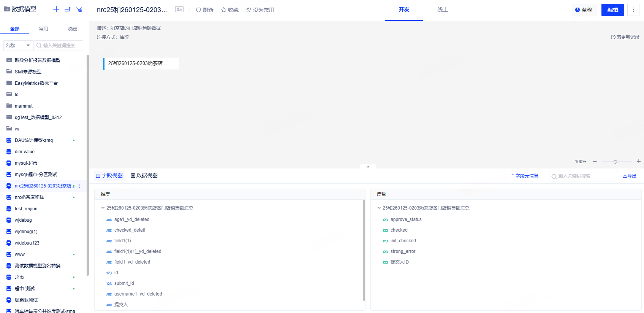Pin the model with 设为常用
The height and width of the screenshot is (313, 644).
click(260, 10)
